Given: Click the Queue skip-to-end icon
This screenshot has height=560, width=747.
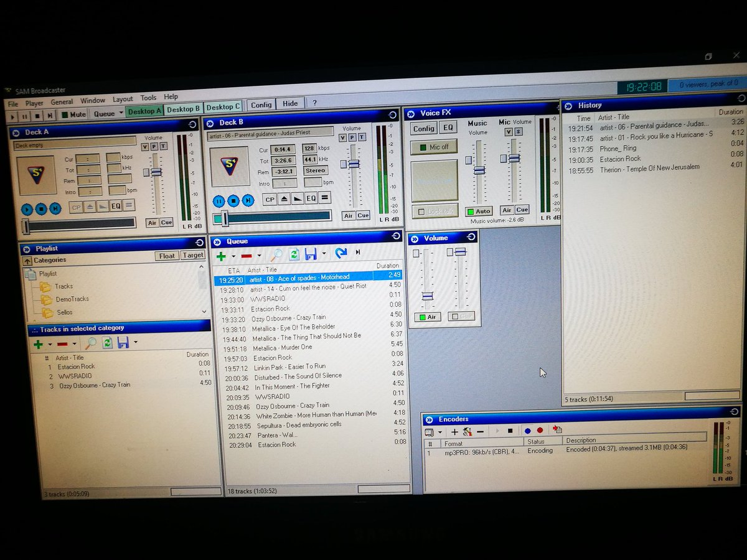Looking at the screenshot, I should point(358,252).
